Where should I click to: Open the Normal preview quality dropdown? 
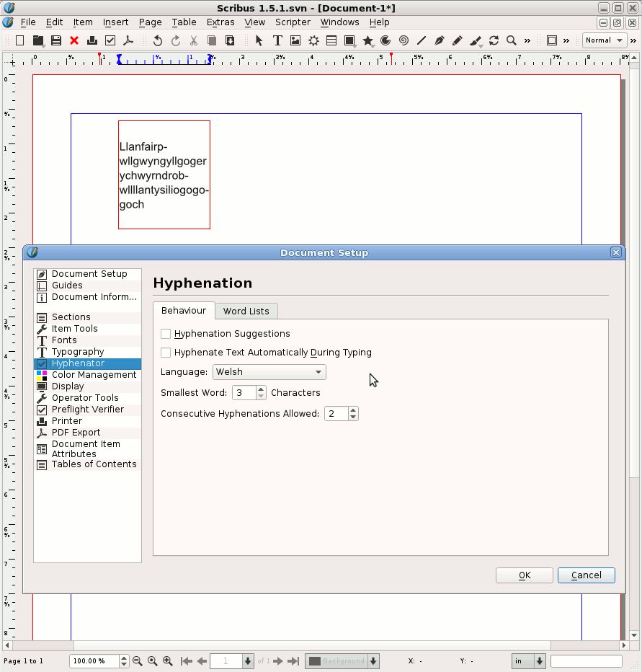coord(604,40)
